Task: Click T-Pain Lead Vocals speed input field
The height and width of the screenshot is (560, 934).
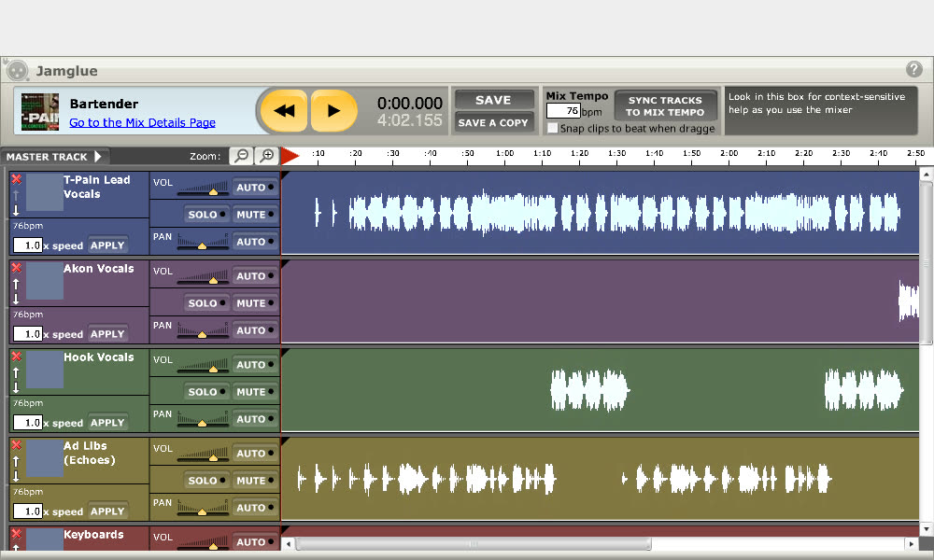Action: pos(27,245)
